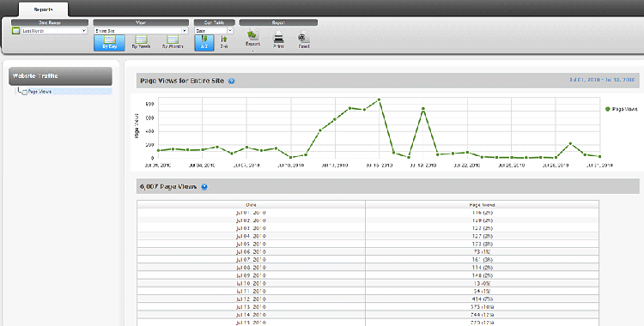Select the Jul 14, 2010 date cell
The width and height of the screenshot is (644, 326).
251,315
